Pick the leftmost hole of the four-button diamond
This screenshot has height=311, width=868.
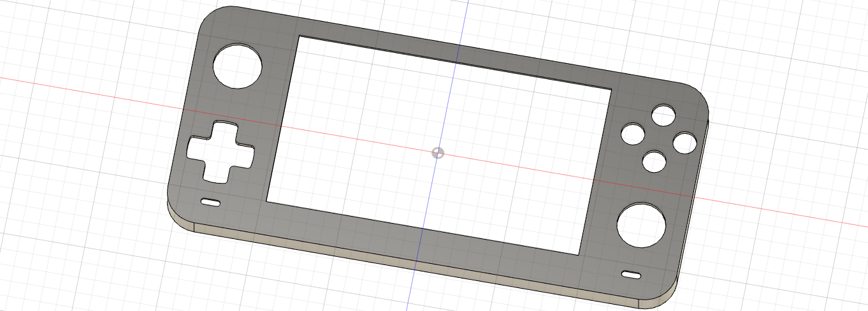point(633,134)
